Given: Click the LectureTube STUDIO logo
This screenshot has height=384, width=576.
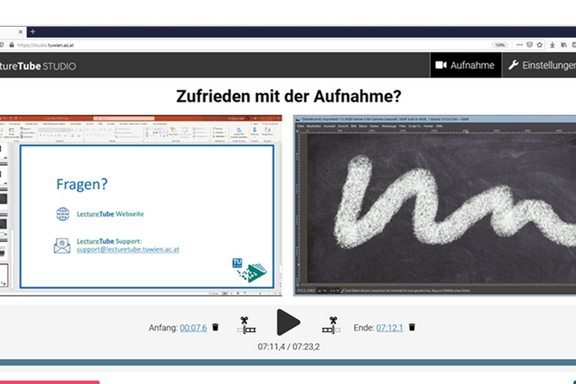Looking at the screenshot, I should (38, 66).
